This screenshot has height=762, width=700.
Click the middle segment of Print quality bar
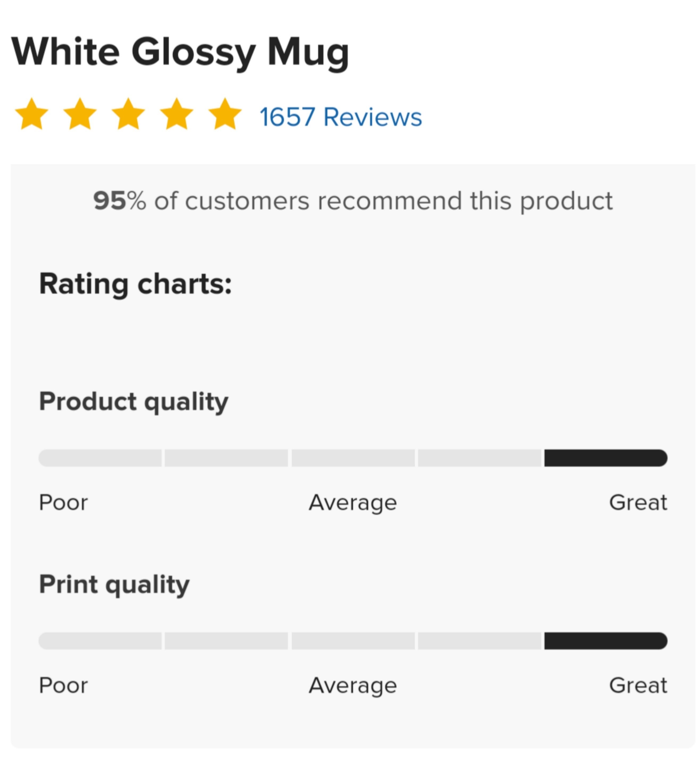tap(353, 640)
